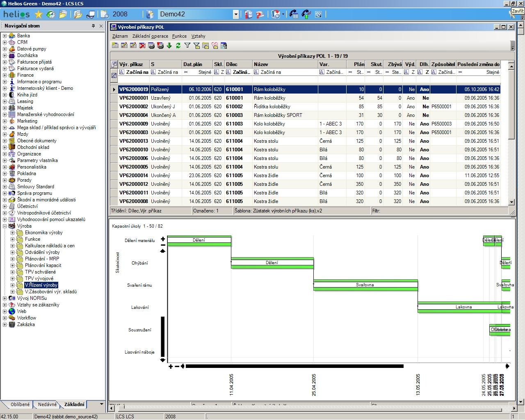The width and height of the screenshot is (525, 420).
Task: Click the green down arrow toolbar icon
Action: click(x=169, y=46)
